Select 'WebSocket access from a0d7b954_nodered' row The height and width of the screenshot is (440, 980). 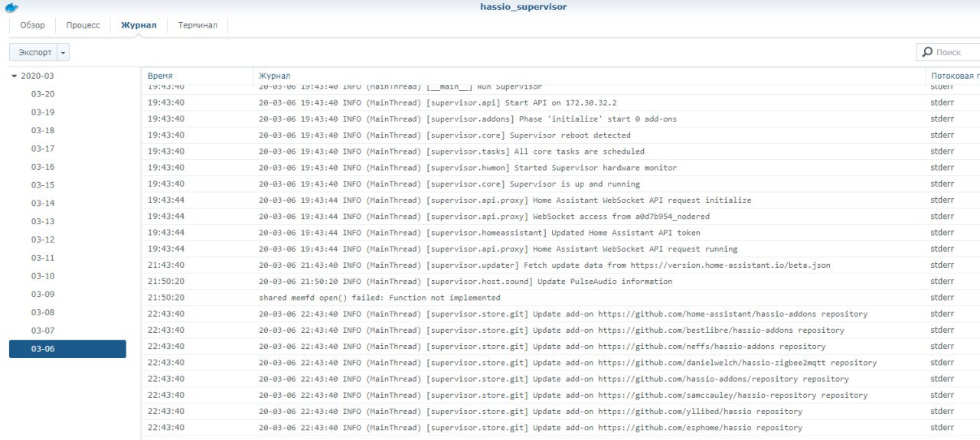[x=560, y=216]
